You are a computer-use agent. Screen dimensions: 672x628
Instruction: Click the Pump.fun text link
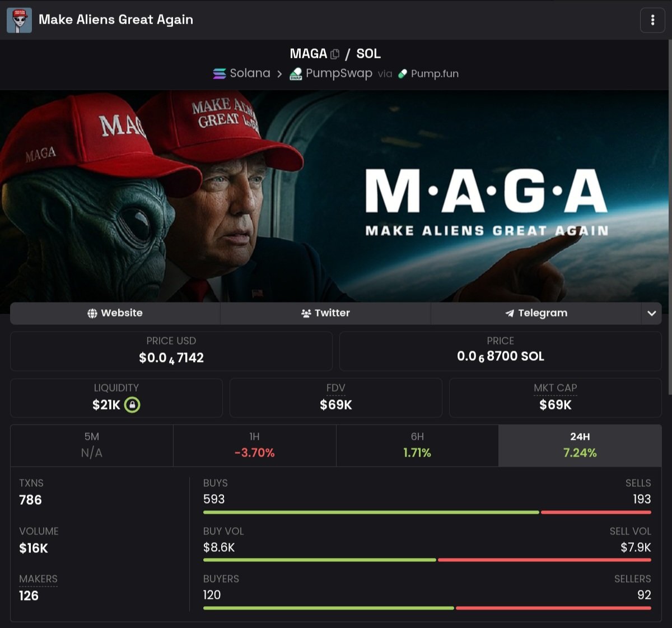click(435, 74)
